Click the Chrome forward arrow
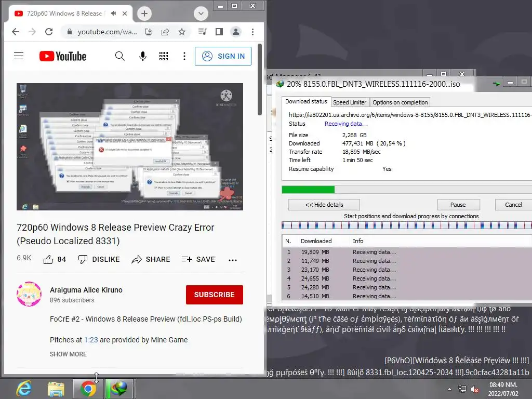Viewport: 532px width, 399px height. tap(32, 32)
